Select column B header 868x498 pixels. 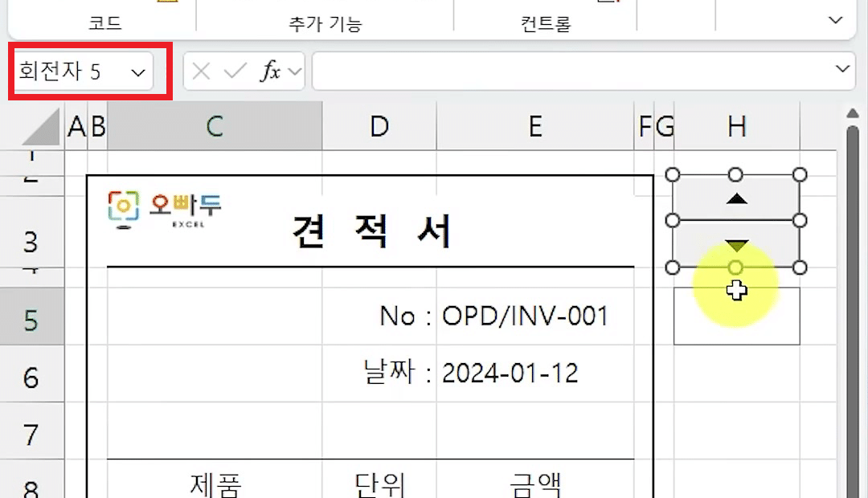coord(98,126)
